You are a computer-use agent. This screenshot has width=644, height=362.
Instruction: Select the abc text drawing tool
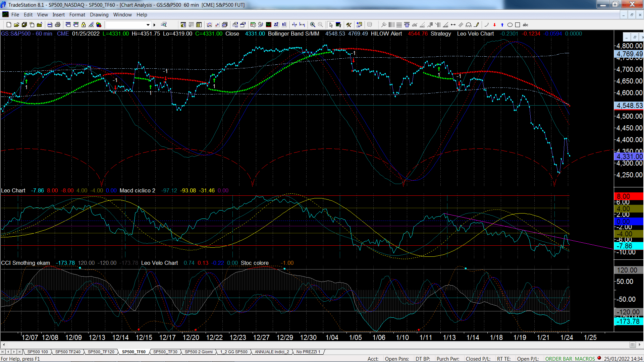click(526, 25)
